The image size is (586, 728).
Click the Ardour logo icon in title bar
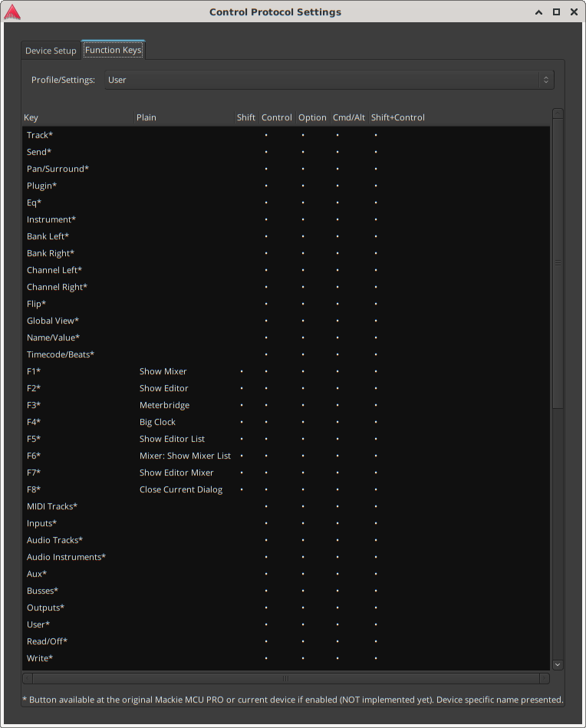[x=12, y=12]
